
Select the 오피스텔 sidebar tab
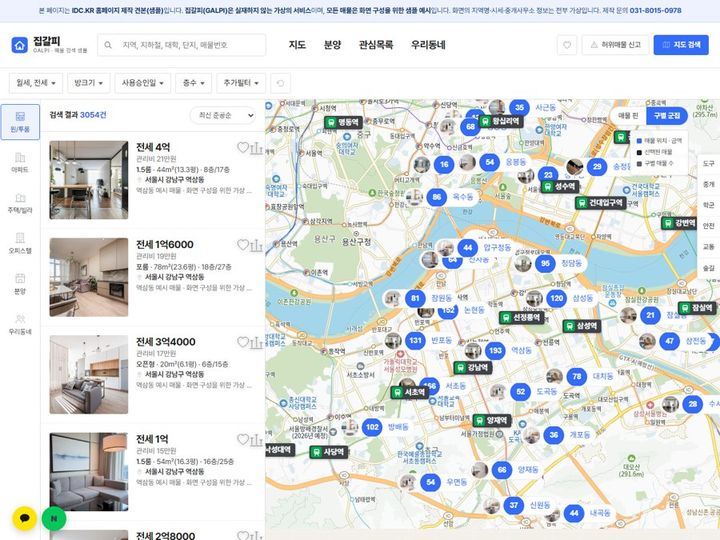pos(20,244)
